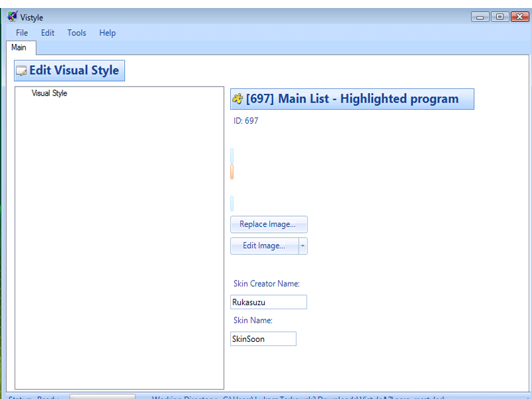The height and width of the screenshot is (399, 532).
Task: Click the Replace Image... button
Action: tap(269, 224)
